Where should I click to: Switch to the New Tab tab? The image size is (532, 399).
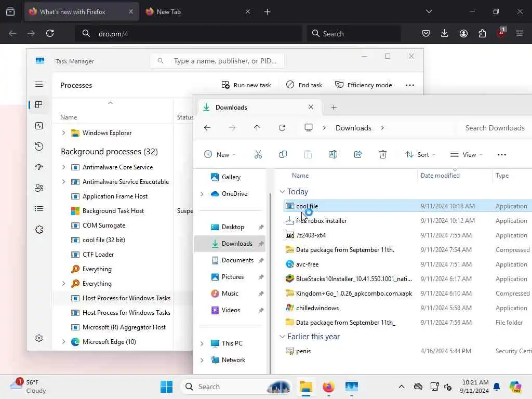coord(197,11)
